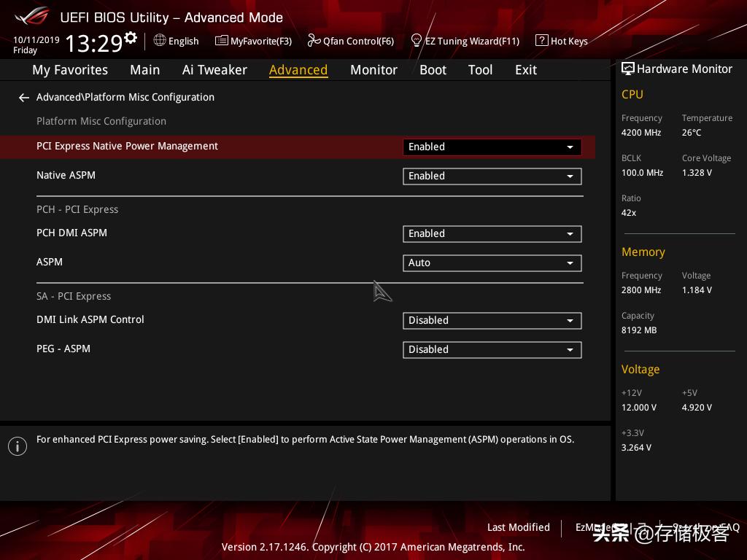Click the MyFavorite list icon
Screen dimensions: 747x560
tap(222, 41)
